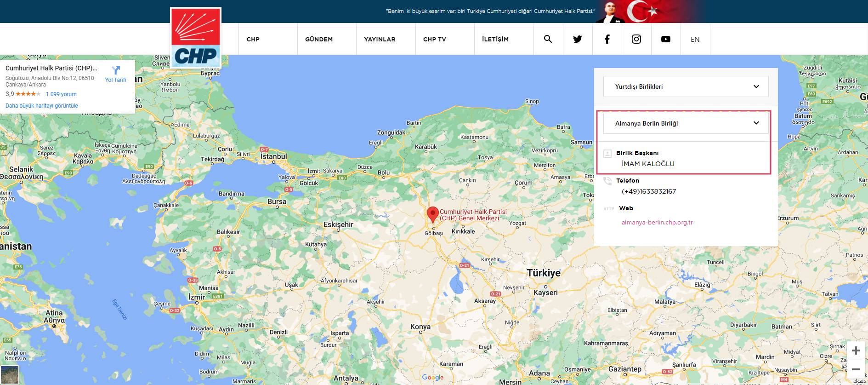Open the YouTube icon link

pyautogui.click(x=666, y=39)
